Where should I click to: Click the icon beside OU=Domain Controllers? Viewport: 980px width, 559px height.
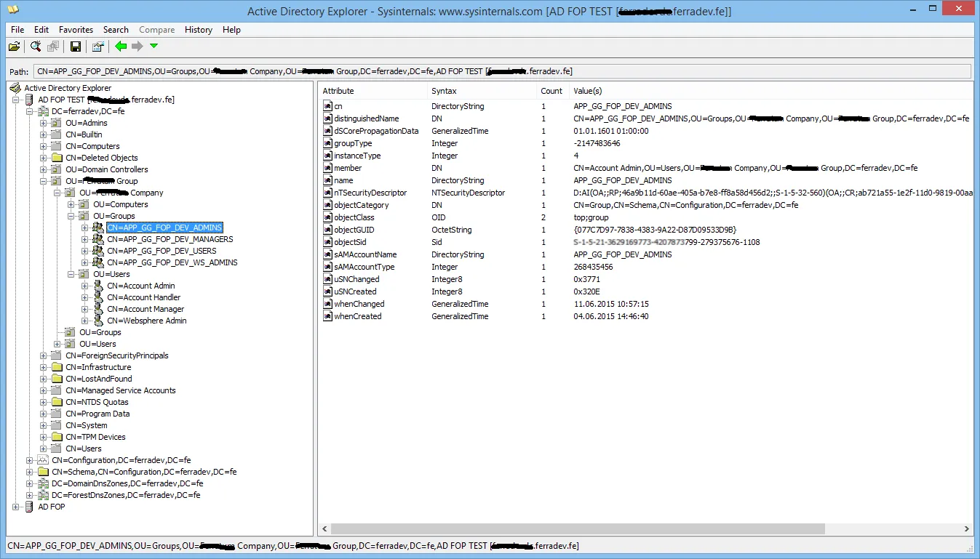pos(57,169)
